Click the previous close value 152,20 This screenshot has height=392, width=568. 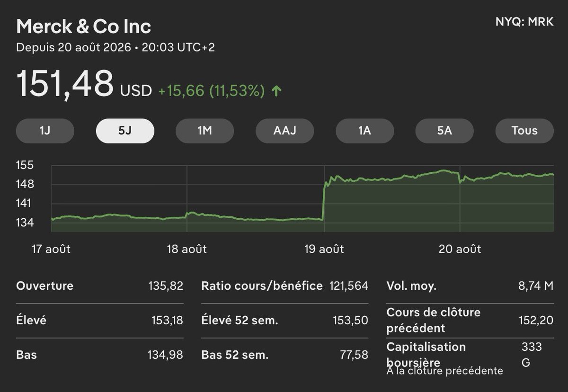click(x=536, y=320)
